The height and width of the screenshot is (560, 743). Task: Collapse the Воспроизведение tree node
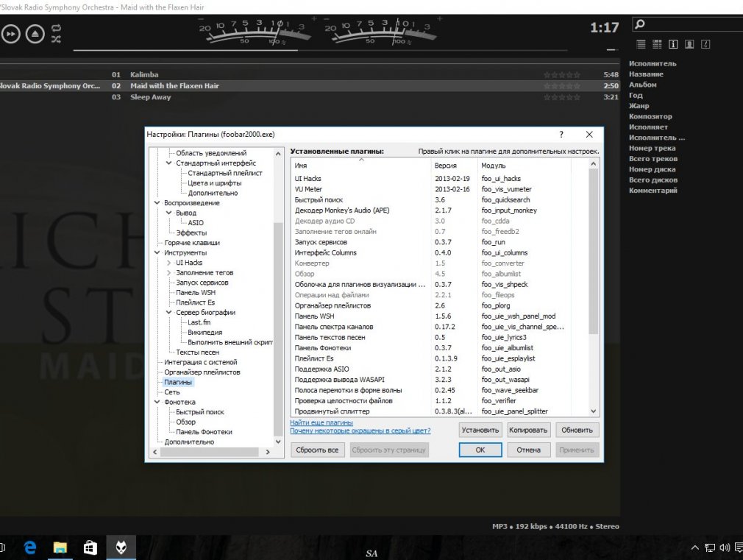(157, 203)
